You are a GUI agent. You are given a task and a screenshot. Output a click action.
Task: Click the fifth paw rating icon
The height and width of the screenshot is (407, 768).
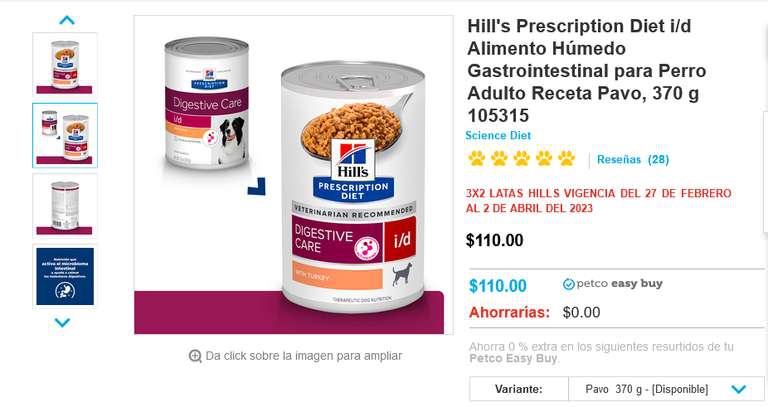tap(567, 158)
